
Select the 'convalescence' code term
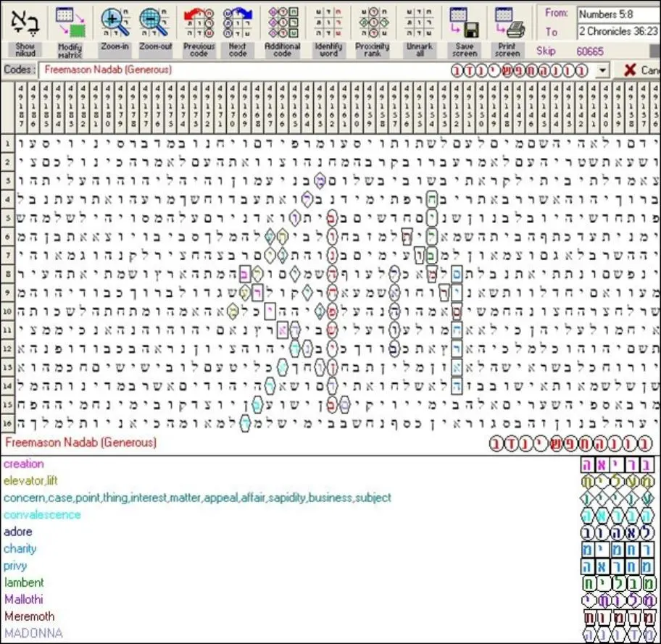click(x=42, y=514)
